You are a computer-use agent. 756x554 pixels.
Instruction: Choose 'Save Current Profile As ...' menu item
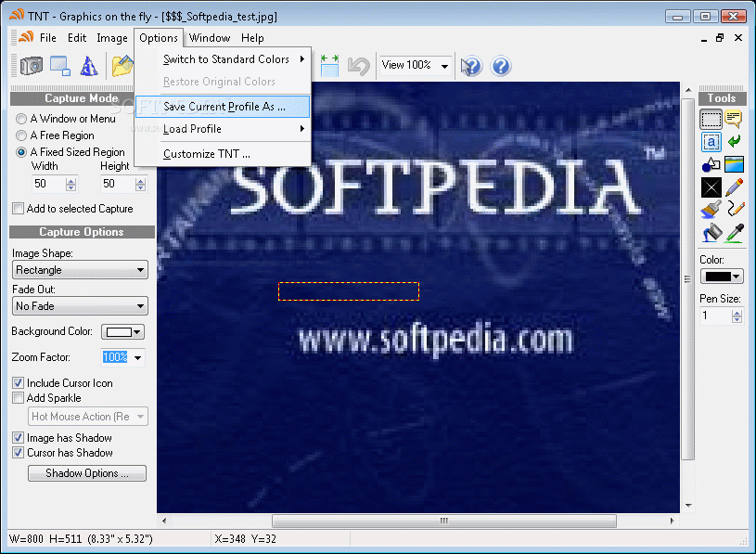point(223,107)
